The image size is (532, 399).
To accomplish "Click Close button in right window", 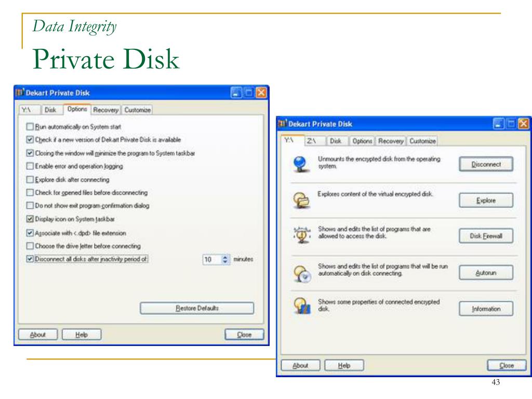I will [507, 365].
